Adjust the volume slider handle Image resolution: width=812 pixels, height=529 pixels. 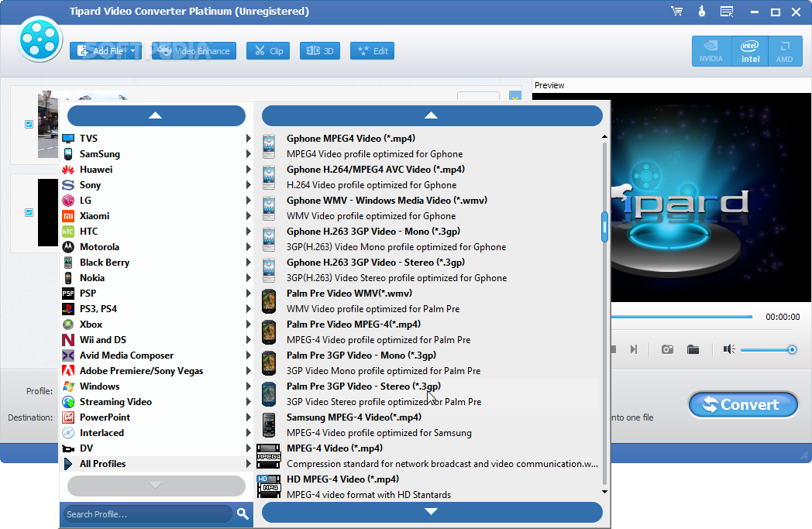coord(791,350)
